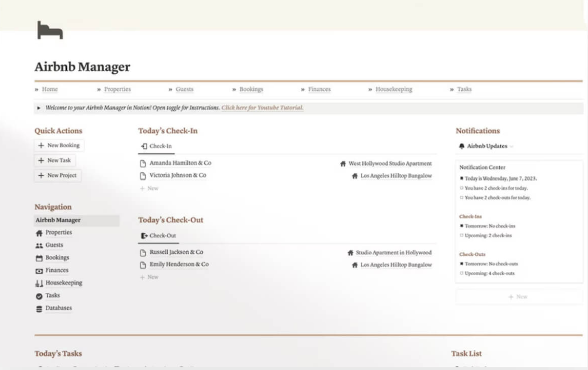Click house icon of Emily Henderson's Hilltop Bungalow
The height and width of the screenshot is (370, 588).
coord(355,265)
